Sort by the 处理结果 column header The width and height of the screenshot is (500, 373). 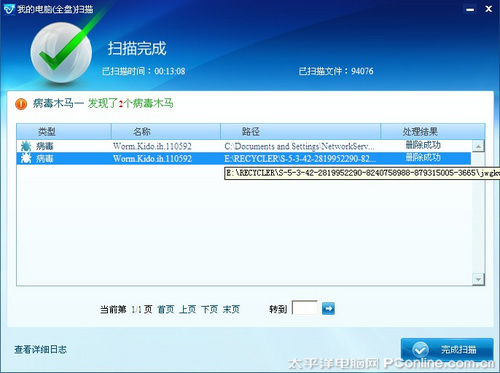click(433, 131)
